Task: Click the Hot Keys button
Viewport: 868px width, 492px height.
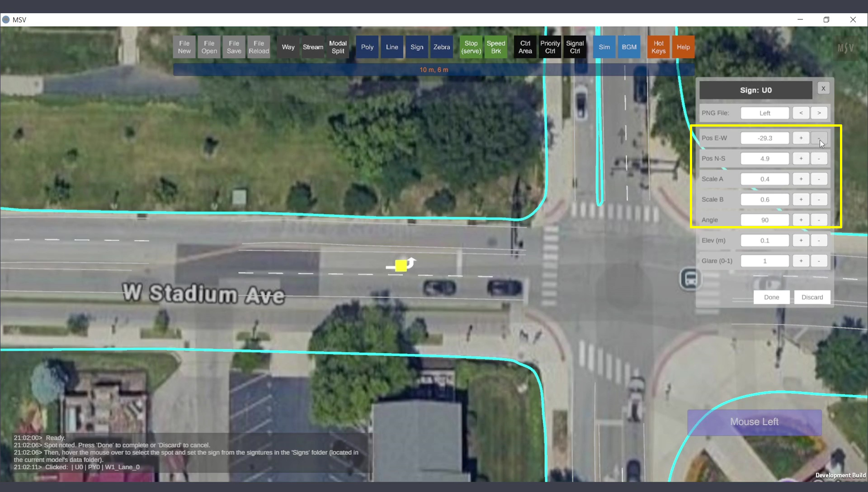Action: (x=658, y=47)
